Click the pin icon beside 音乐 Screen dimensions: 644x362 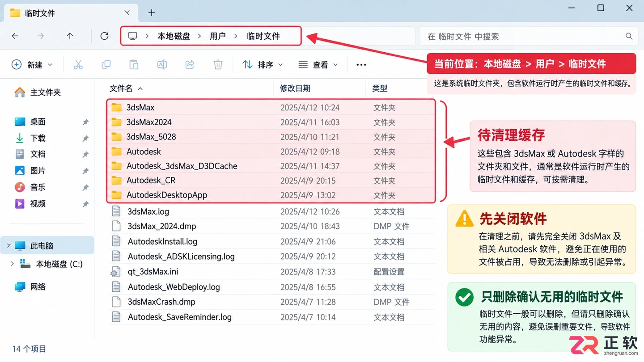85,188
